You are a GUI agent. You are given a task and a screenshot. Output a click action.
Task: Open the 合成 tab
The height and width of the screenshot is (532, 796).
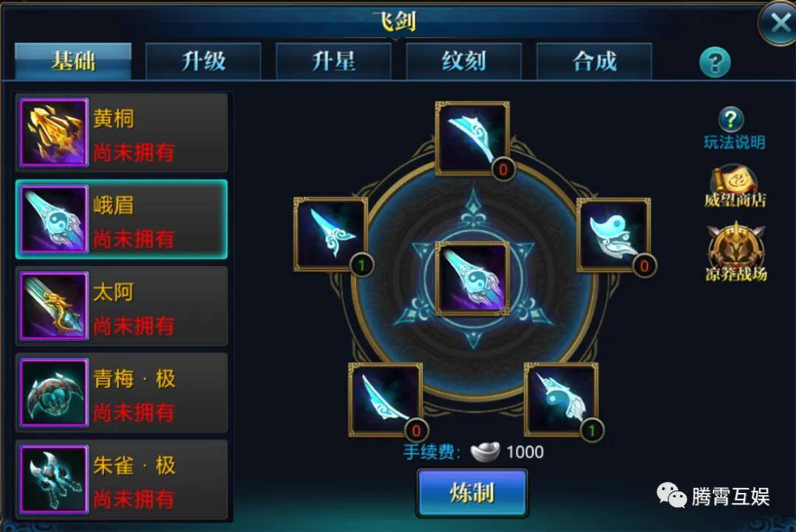tap(594, 61)
